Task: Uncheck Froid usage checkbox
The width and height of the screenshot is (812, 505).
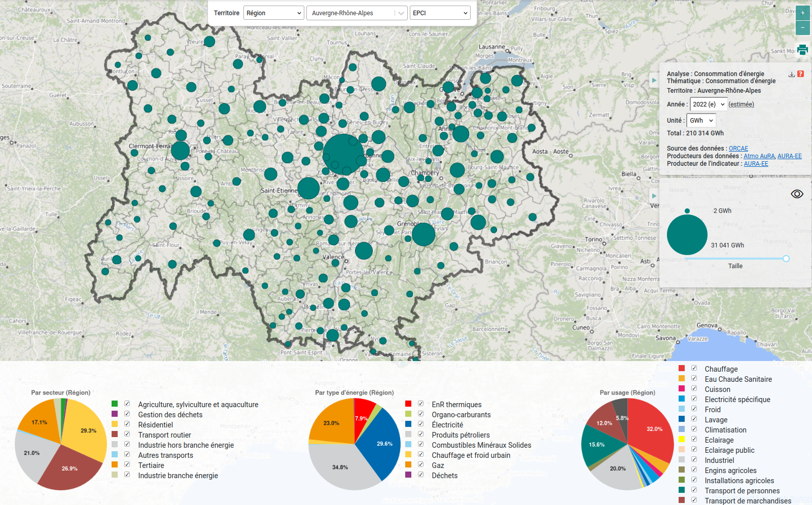Action: click(694, 409)
